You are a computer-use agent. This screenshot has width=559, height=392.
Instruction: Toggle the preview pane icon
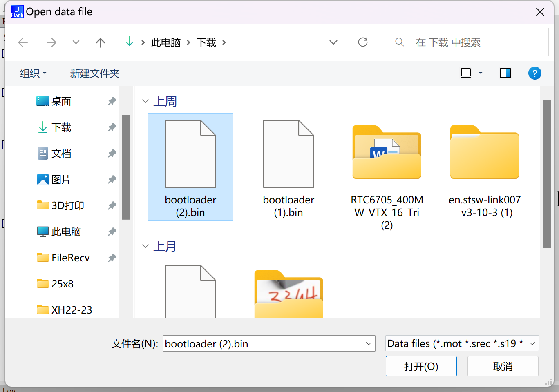pyautogui.click(x=505, y=73)
